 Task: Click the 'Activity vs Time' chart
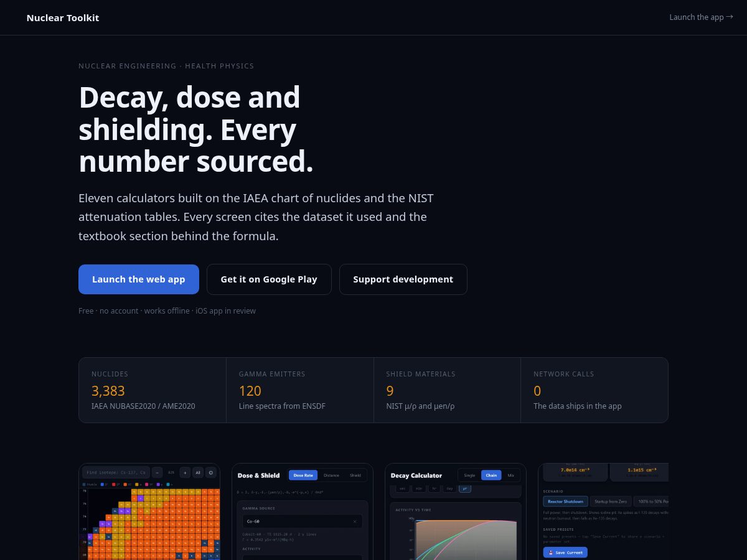[456, 531]
